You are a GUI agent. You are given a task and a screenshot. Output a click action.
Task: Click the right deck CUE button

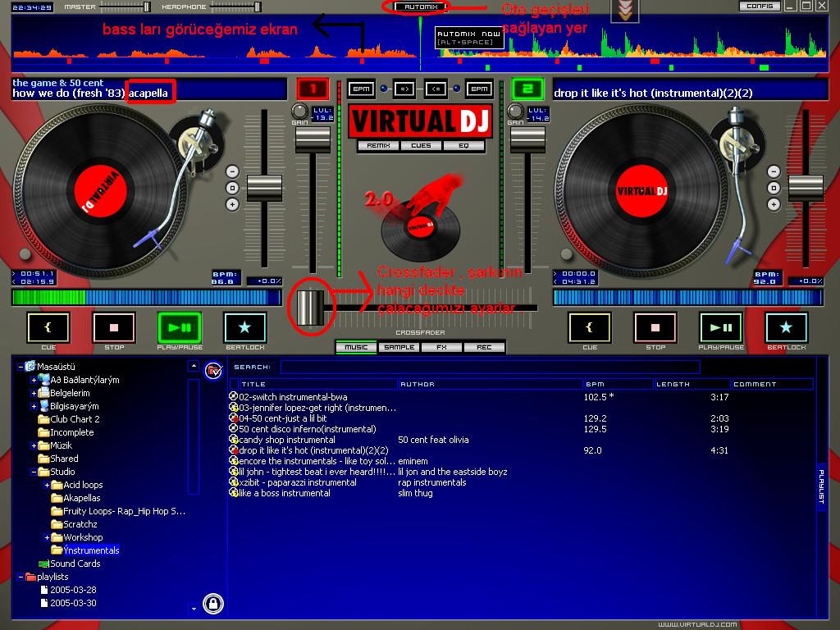[589, 327]
